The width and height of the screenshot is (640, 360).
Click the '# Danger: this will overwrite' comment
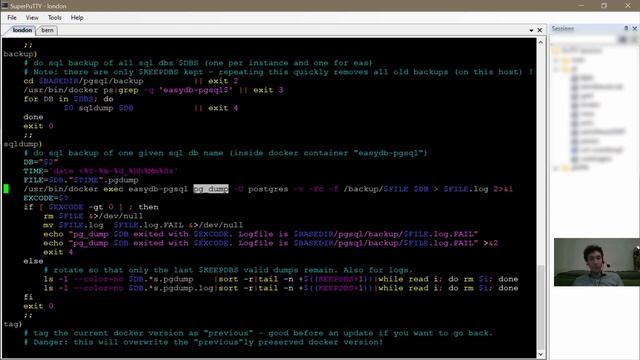click(203, 342)
